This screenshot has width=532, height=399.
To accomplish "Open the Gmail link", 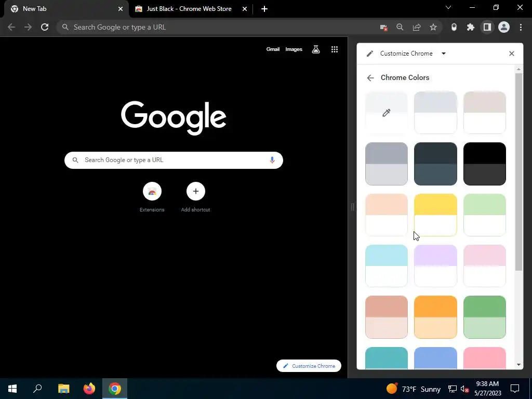I will (x=273, y=49).
